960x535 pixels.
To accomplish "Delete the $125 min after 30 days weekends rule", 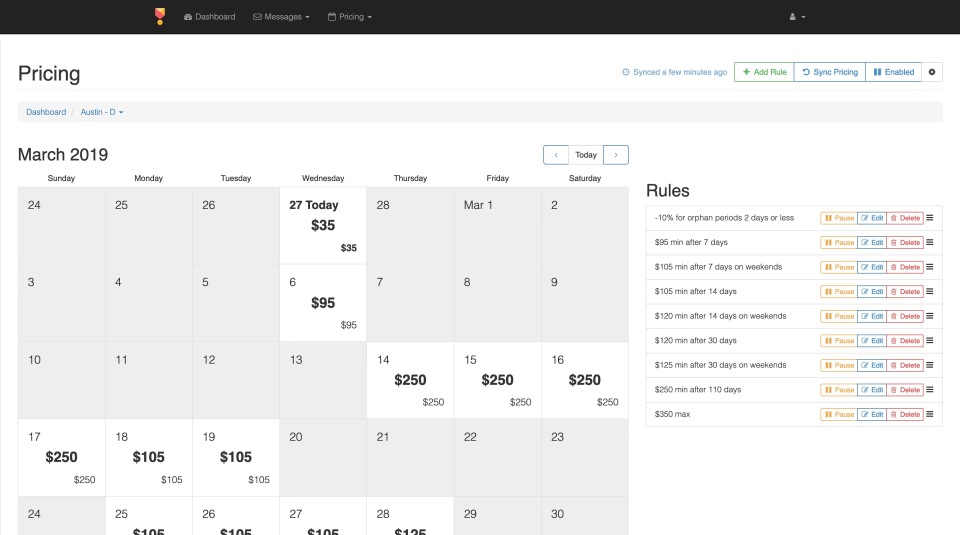I will click(x=905, y=365).
